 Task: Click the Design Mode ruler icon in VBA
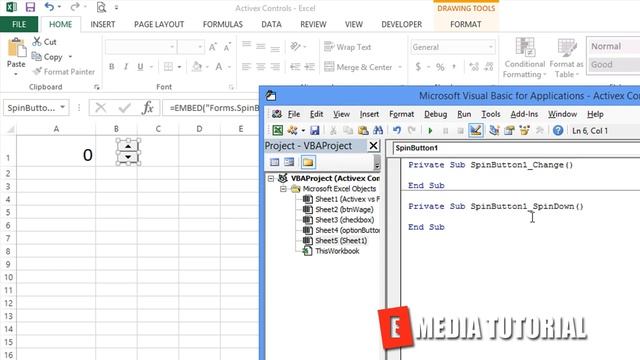[476, 130]
